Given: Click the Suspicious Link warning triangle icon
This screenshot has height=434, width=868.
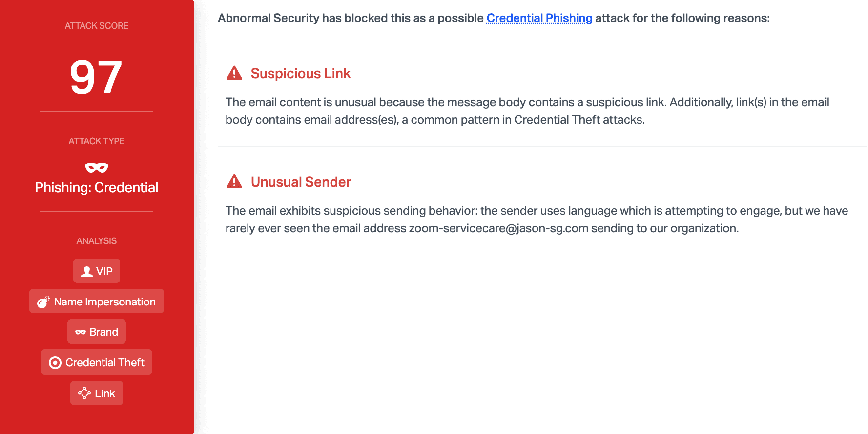Looking at the screenshot, I should (234, 73).
